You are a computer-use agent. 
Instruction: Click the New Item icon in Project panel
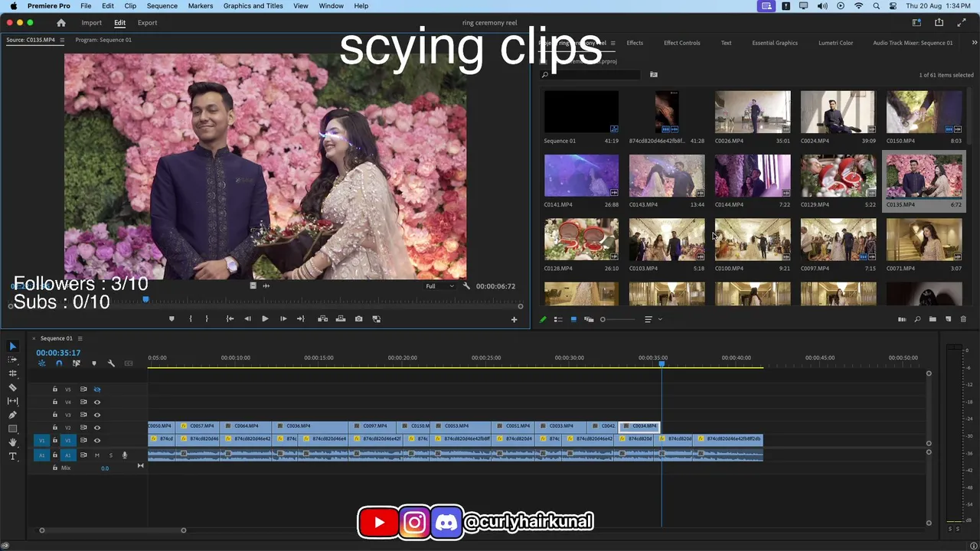point(948,319)
